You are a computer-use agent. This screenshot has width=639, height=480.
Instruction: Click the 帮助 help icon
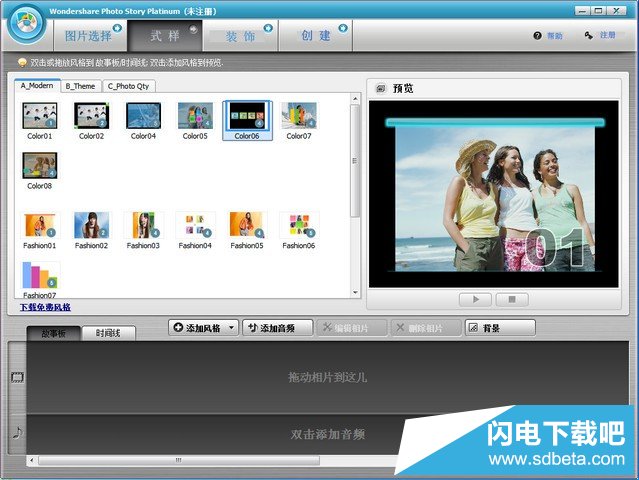[x=537, y=36]
